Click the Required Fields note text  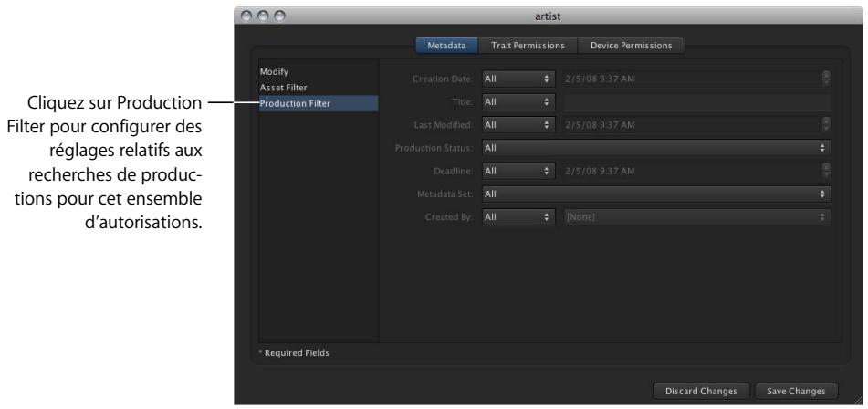pos(294,352)
